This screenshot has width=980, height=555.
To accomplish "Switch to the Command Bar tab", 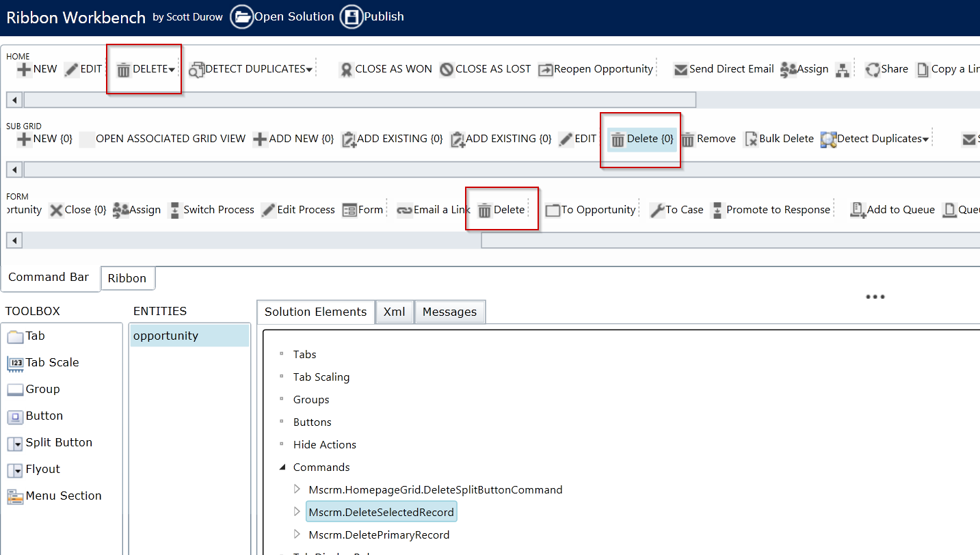I will (x=49, y=277).
